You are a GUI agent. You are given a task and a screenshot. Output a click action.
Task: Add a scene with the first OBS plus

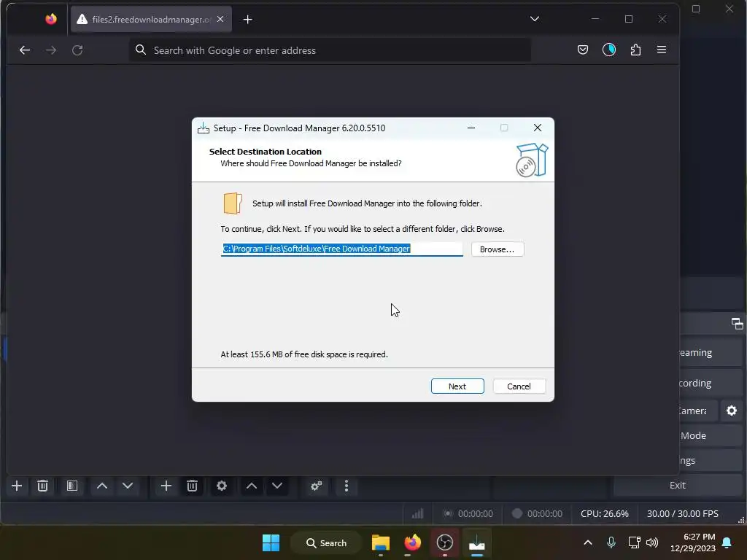point(17,486)
